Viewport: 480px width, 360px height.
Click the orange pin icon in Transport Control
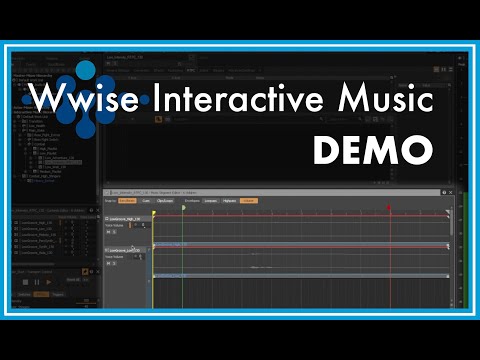85,272
